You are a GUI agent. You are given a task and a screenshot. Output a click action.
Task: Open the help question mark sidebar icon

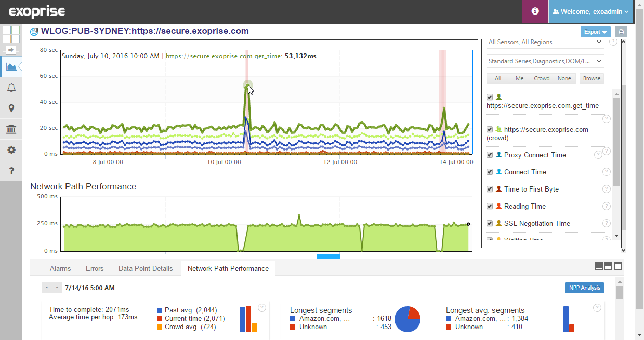(11, 171)
